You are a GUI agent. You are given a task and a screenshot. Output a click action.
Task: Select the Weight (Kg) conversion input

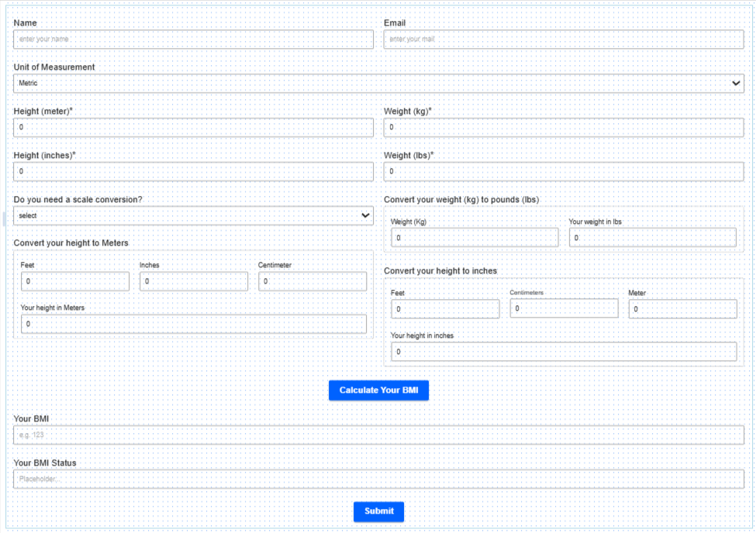tap(475, 238)
